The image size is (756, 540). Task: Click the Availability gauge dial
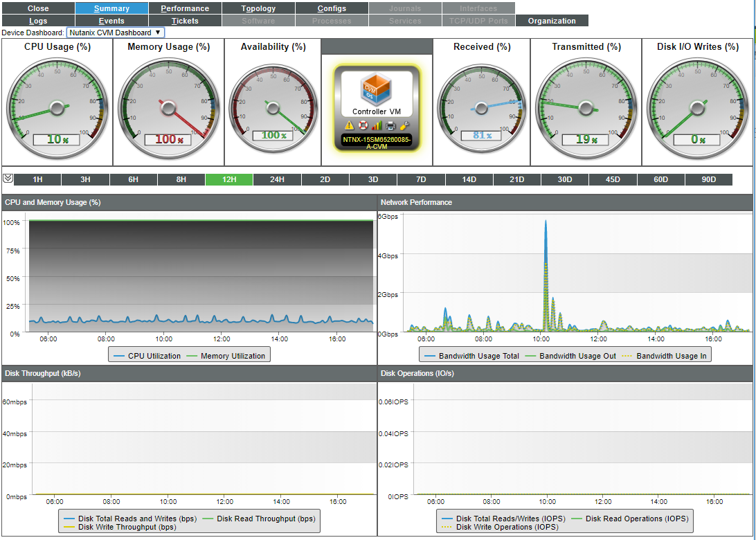coord(273,107)
